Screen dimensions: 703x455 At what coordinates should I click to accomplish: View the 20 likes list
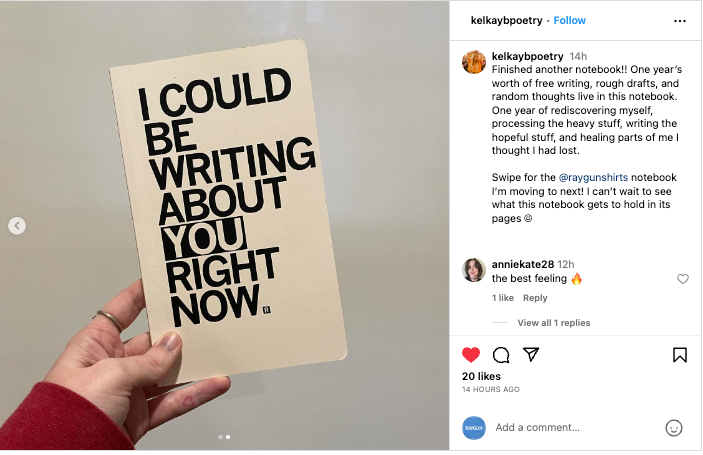pos(481,376)
